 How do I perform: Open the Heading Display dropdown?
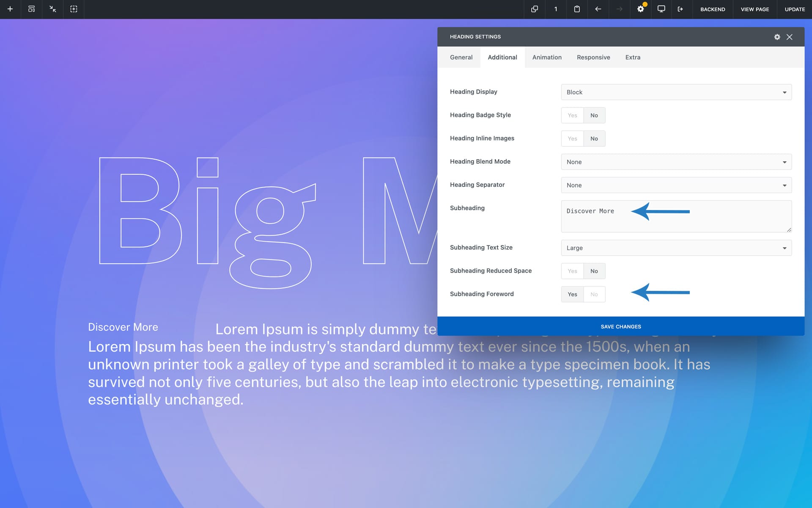(676, 92)
